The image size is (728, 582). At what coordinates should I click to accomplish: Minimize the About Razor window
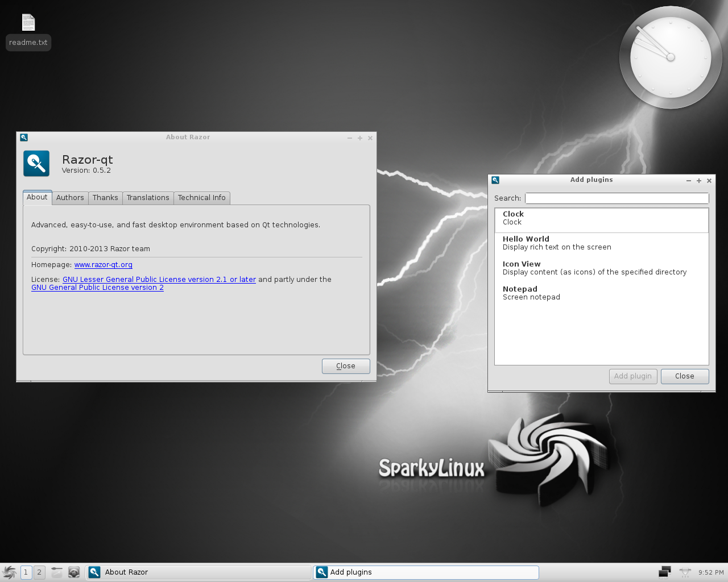click(350, 138)
